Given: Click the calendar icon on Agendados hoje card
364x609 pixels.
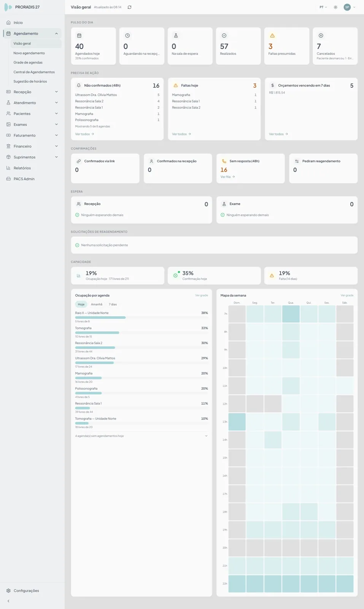Looking at the screenshot, I should [79, 36].
